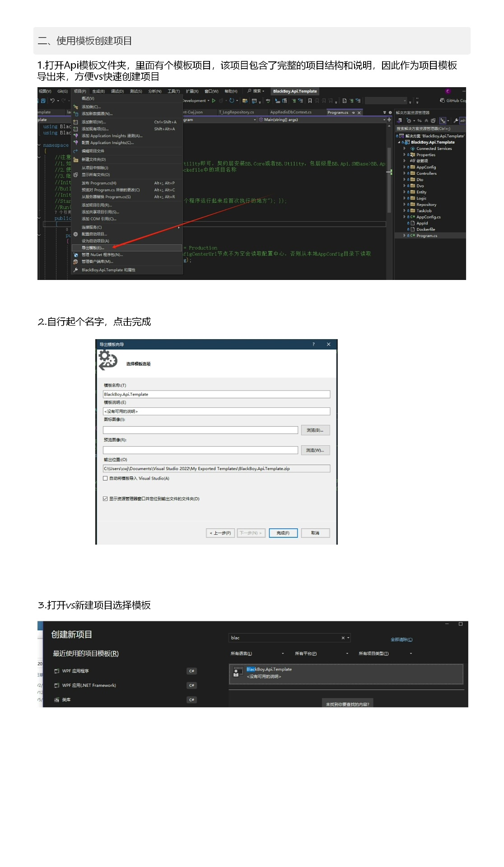
Task: Click the 取消 button in export dialog
Action: click(x=315, y=533)
